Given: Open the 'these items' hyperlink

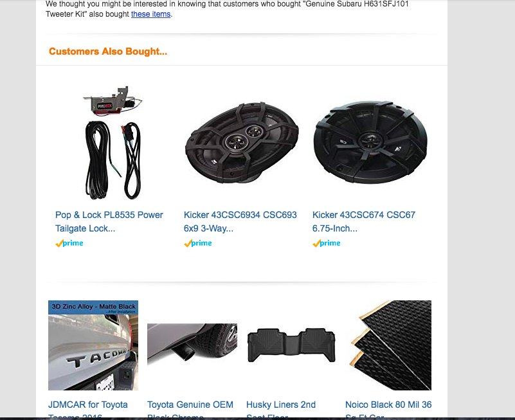Looking at the screenshot, I should pyautogui.click(x=150, y=14).
